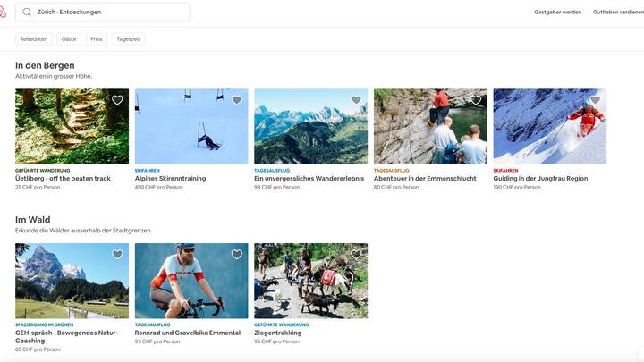Open the Guthaben verdienen link
Screen dimensions: 644x362
click(x=618, y=12)
